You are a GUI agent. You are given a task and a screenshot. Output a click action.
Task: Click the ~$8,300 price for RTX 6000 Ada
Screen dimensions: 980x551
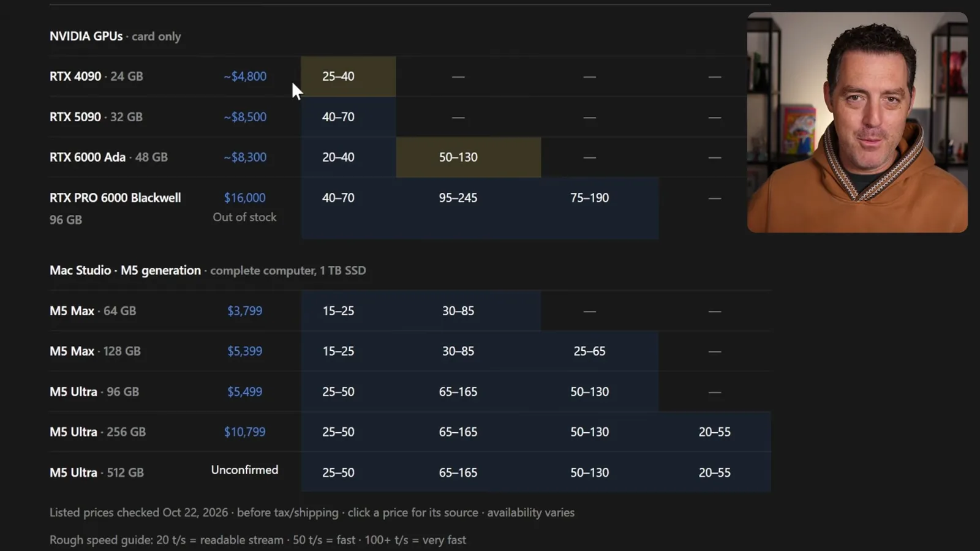coord(245,157)
